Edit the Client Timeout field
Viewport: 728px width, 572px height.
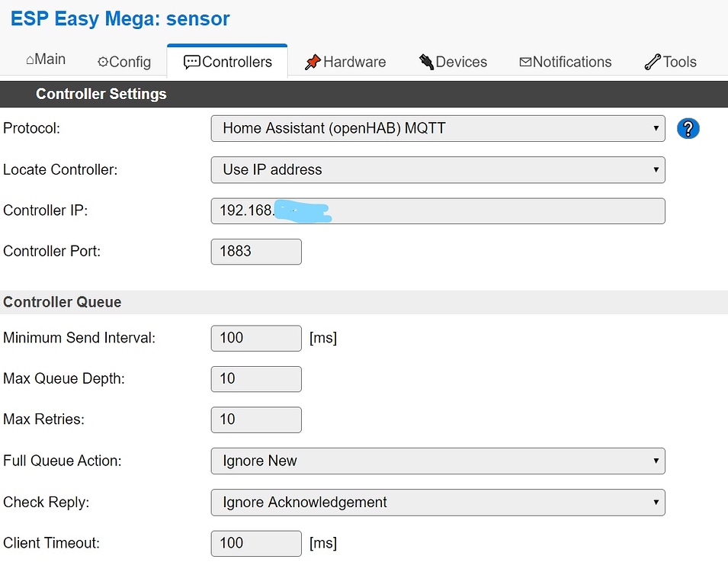(x=256, y=543)
